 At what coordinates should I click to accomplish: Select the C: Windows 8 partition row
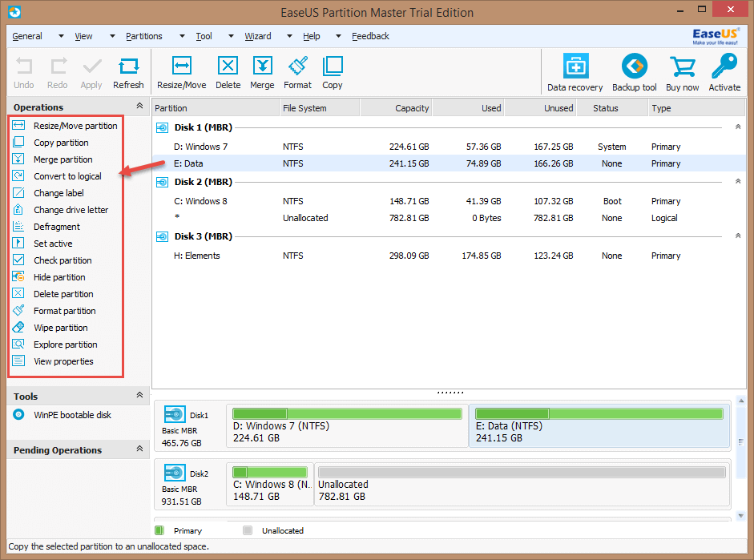449,201
